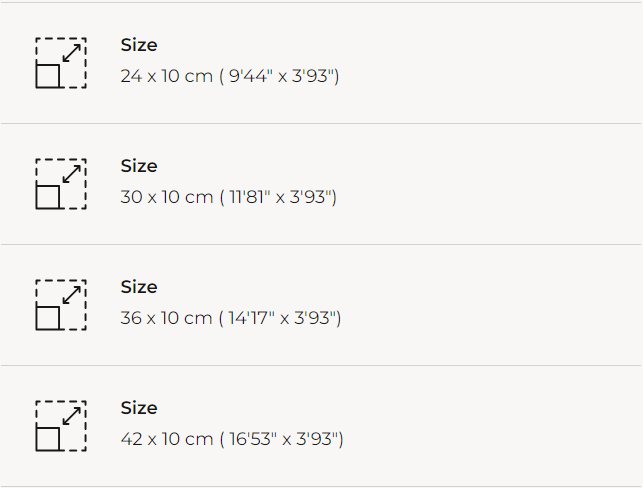This screenshot has height=488, width=643.
Task: Click the resize icon beside 36 x 10 cm
Action: click(61, 305)
